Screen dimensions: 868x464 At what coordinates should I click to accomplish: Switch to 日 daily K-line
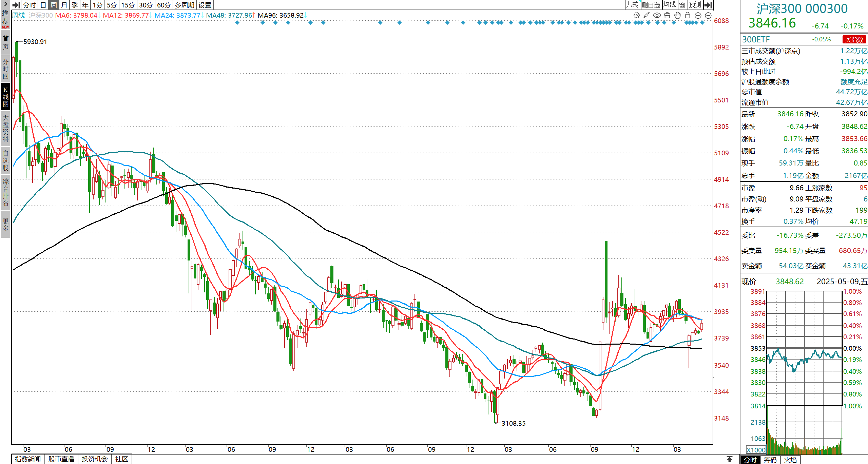click(x=43, y=5)
